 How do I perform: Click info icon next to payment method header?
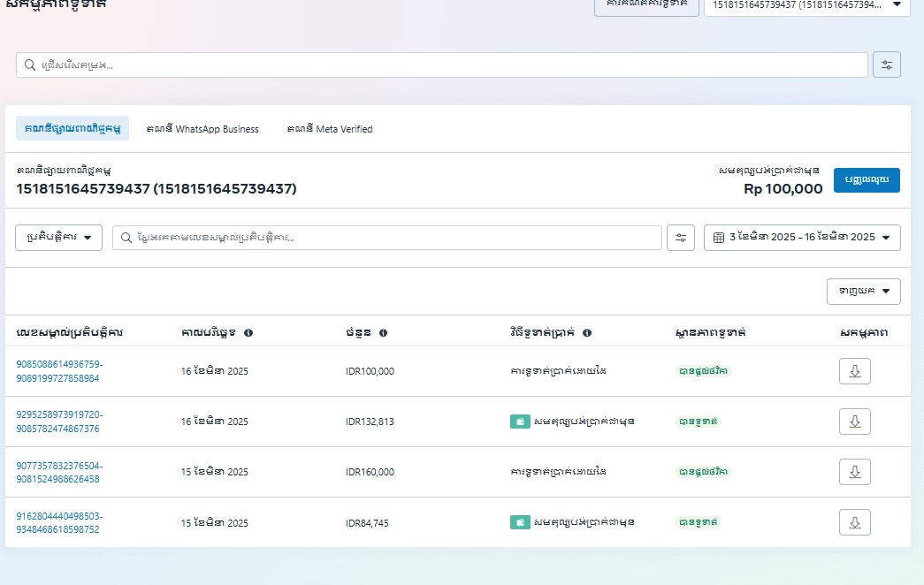click(587, 333)
